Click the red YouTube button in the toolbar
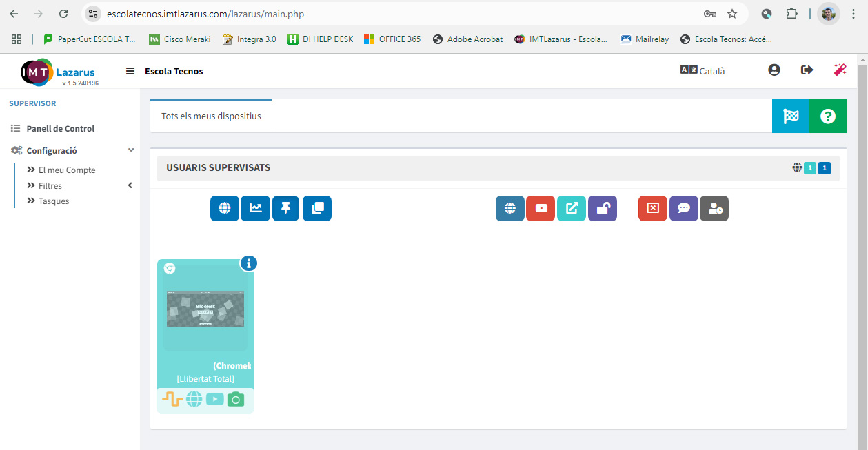This screenshot has width=868, height=450. coord(541,208)
